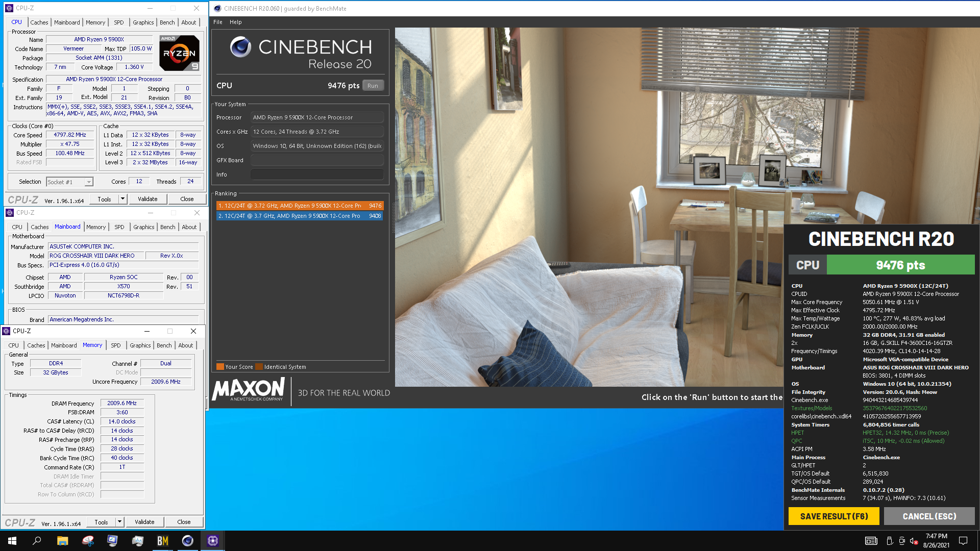
Task: Open the Help menu in Cinebench
Action: [235, 22]
